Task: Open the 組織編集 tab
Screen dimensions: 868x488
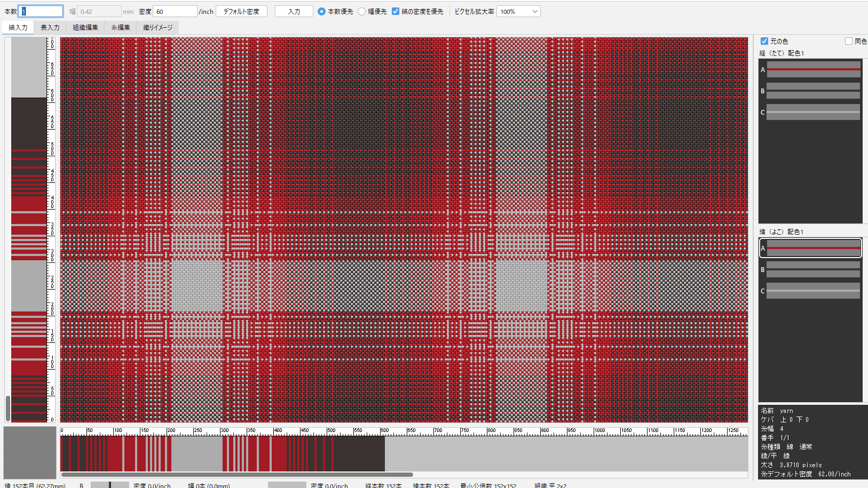Action: point(85,28)
